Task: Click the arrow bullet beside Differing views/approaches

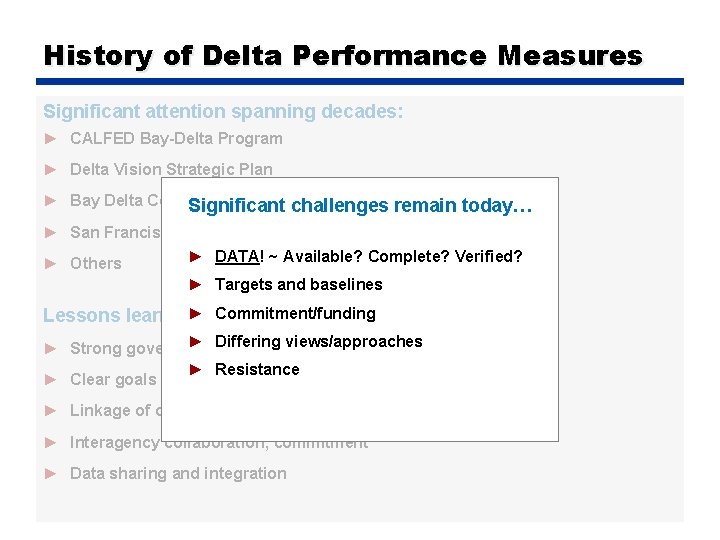Action: [x=196, y=342]
